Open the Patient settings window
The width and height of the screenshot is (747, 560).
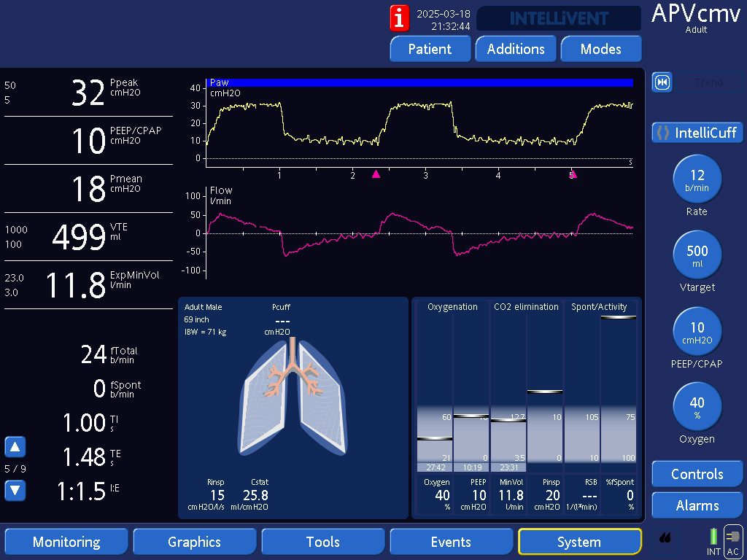(430, 49)
